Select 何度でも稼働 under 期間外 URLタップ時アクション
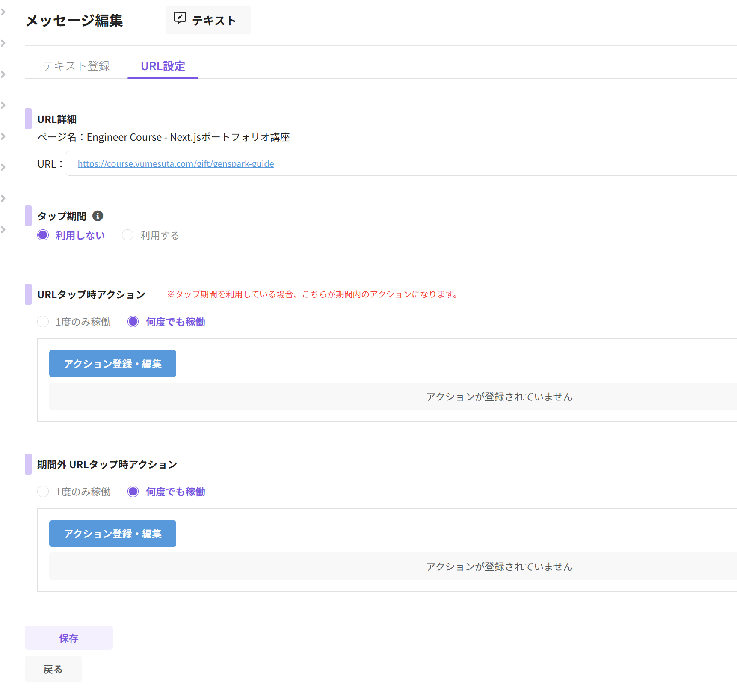Viewport: 737px width, 700px height. point(133,492)
